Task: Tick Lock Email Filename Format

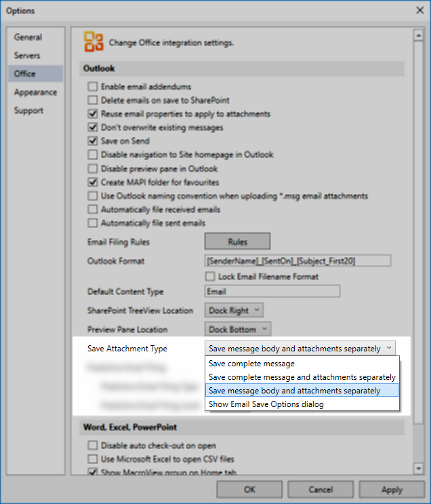Action: click(x=210, y=277)
